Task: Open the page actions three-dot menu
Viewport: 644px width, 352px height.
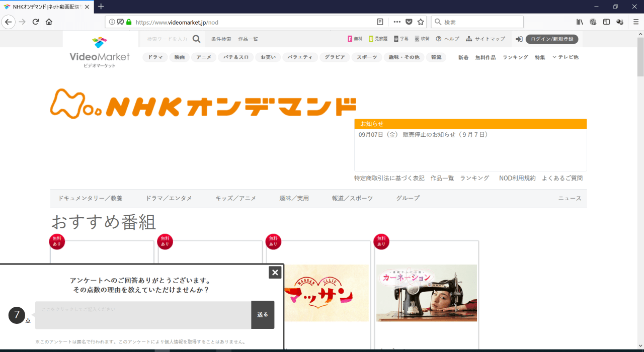Action: click(x=397, y=22)
